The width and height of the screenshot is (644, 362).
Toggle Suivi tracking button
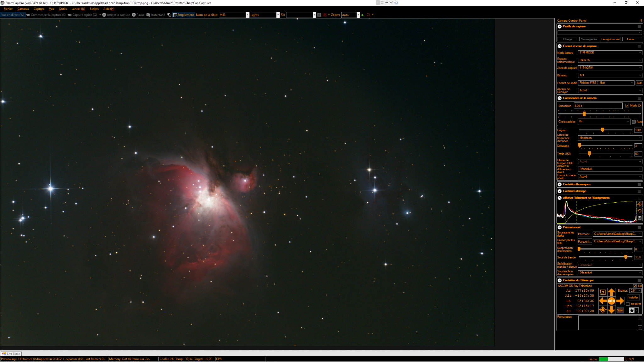[620, 310]
